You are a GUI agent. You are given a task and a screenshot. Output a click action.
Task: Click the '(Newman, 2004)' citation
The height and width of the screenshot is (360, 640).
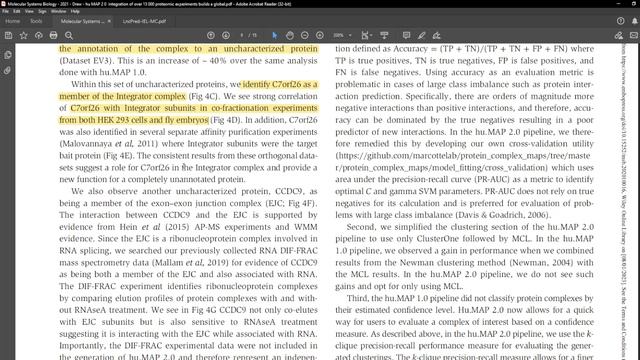[541, 262]
